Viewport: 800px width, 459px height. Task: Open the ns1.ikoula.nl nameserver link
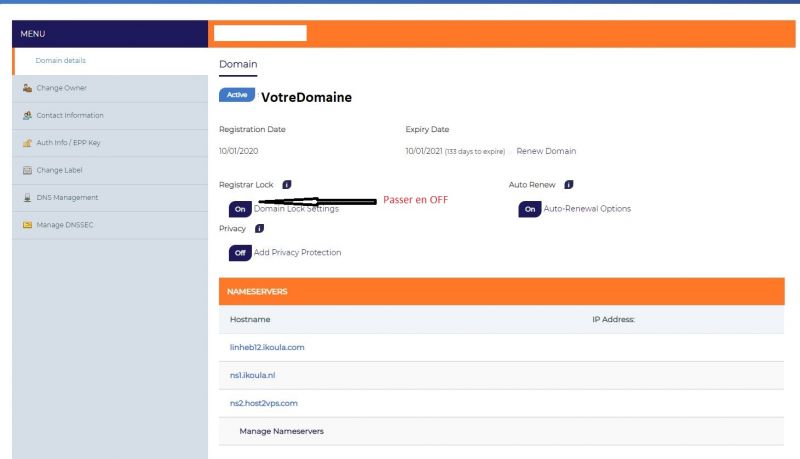click(252, 375)
